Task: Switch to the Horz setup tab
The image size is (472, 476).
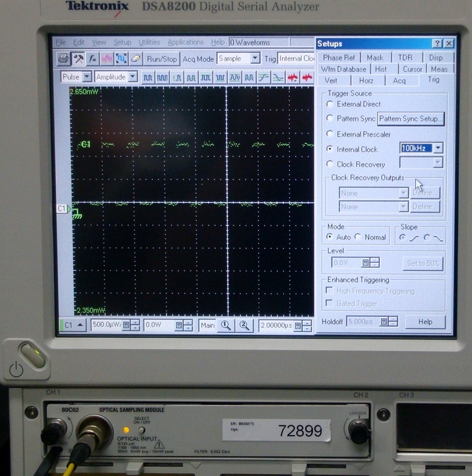Action: tap(366, 81)
